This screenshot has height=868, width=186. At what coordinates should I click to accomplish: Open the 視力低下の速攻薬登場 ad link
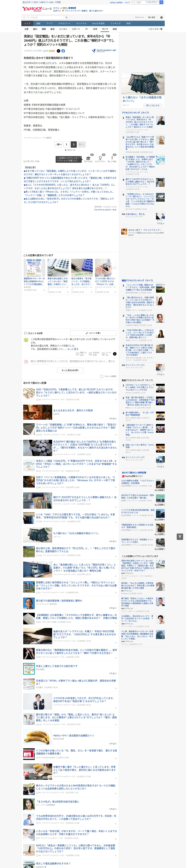[59, 601]
